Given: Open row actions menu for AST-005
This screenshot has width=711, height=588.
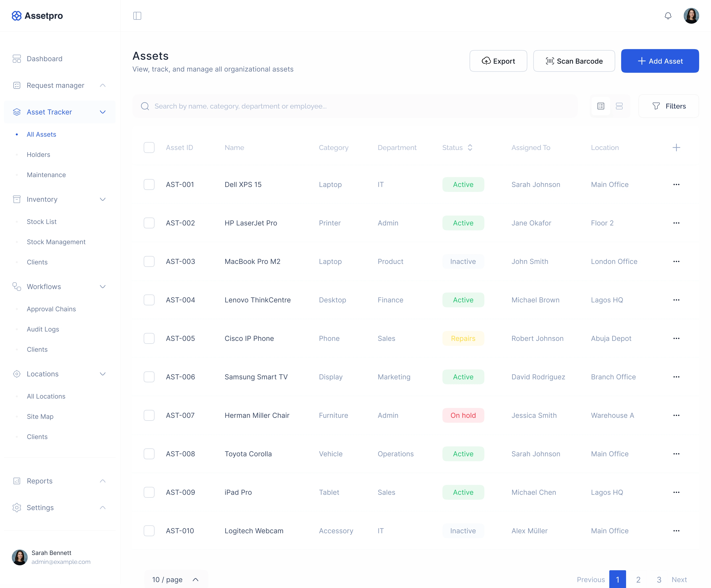Looking at the screenshot, I should 676,338.
